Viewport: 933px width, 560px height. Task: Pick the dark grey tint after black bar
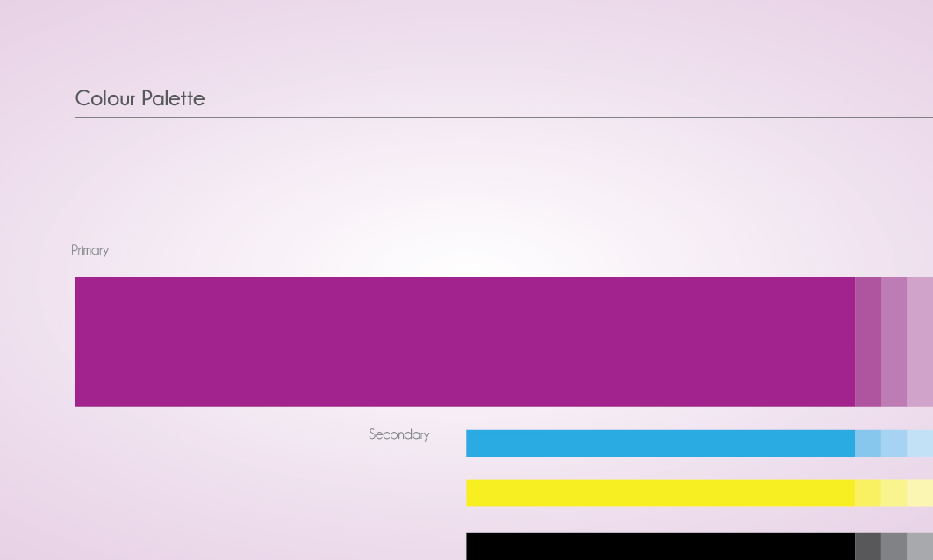868,546
